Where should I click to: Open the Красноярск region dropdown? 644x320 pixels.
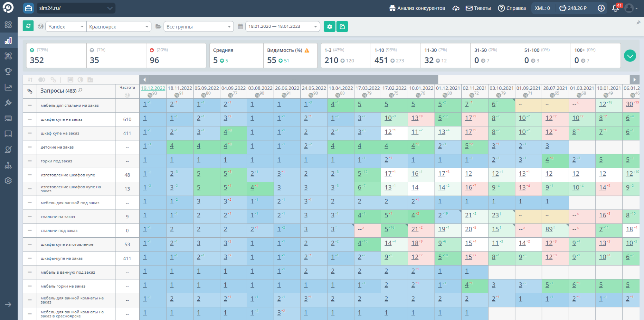pyautogui.click(x=118, y=27)
